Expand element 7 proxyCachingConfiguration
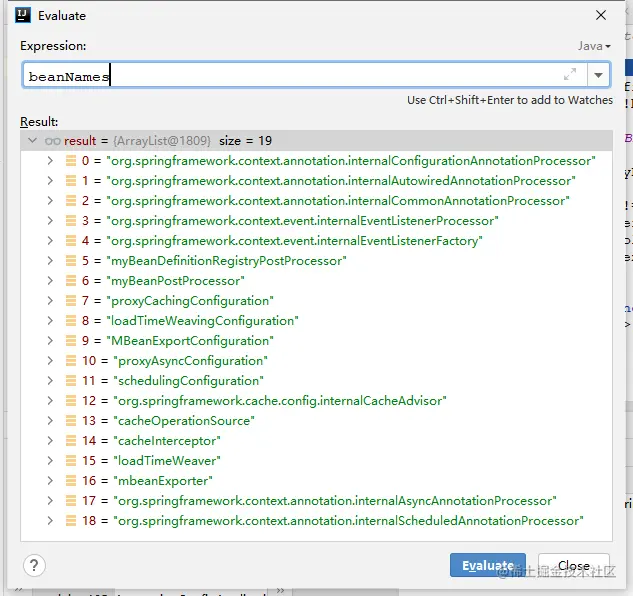The image size is (633, 596). tap(50, 300)
